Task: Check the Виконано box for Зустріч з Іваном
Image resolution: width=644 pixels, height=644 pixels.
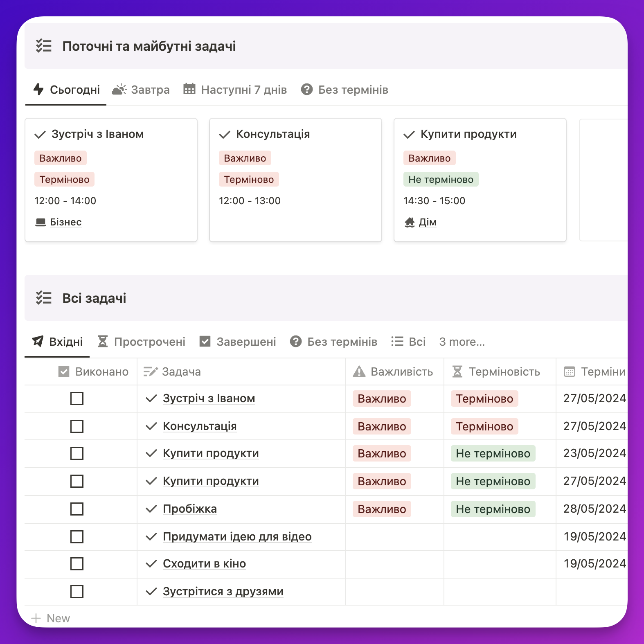Action: pyautogui.click(x=77, y=399)
